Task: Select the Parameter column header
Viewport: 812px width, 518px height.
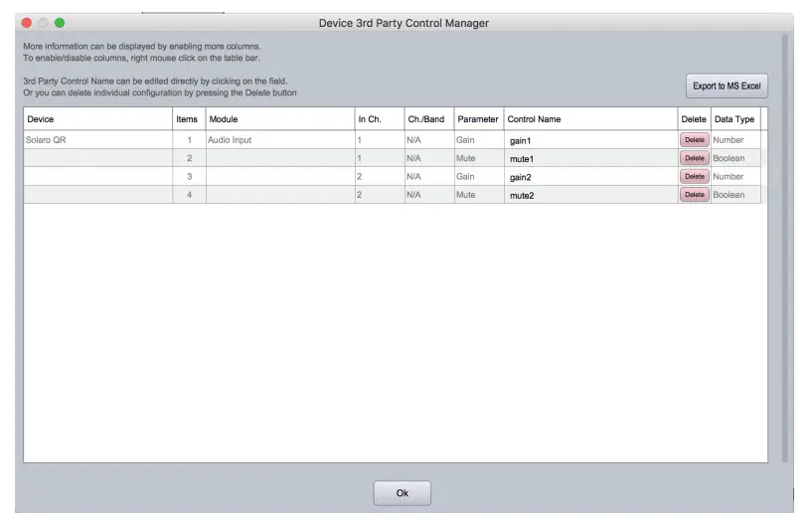Action: pyautogui.click(x=479, y=119)
